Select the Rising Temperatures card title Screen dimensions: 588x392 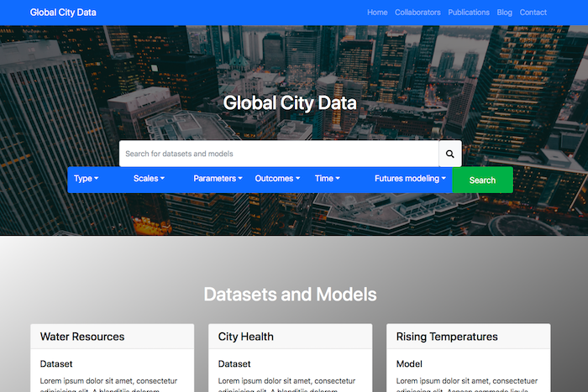447,337
